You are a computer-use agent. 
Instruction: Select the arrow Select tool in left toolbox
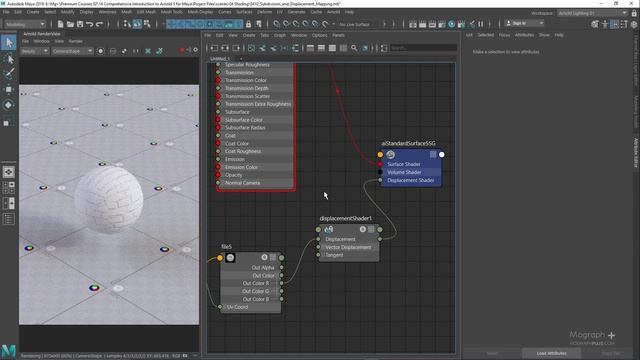(x=9, y=43)
